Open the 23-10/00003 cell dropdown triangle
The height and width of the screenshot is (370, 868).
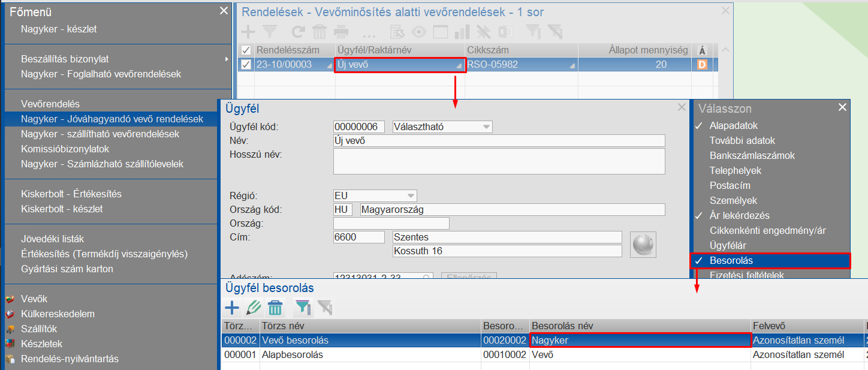tap(330, 66)
